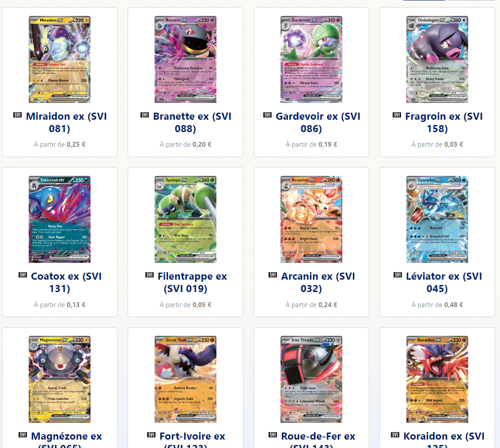This screenshot has width=500, height=448.
Task: Click the SVI set icon beside Gardevoir ex
Action: [x=267, y=115]
